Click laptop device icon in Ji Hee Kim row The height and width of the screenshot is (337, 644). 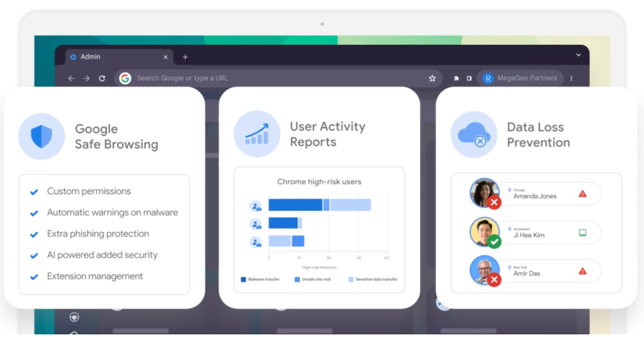click(x=583, y=233)
